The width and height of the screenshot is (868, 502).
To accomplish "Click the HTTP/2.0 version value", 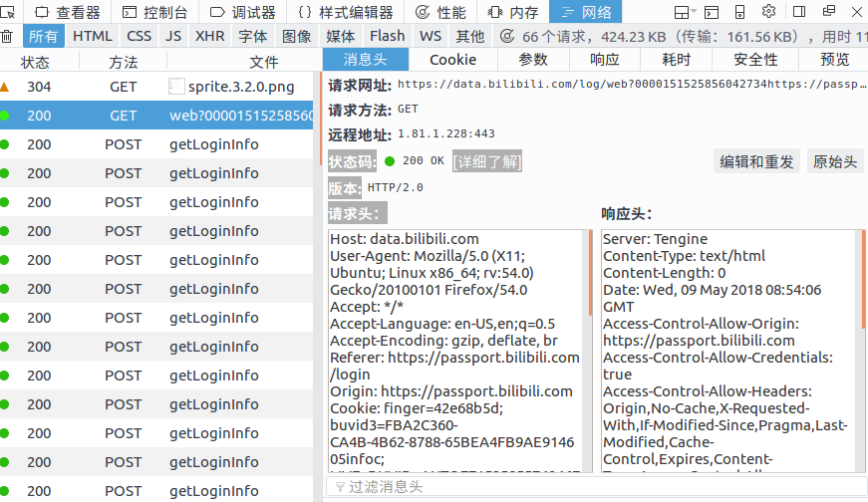I will click(396, 187).
